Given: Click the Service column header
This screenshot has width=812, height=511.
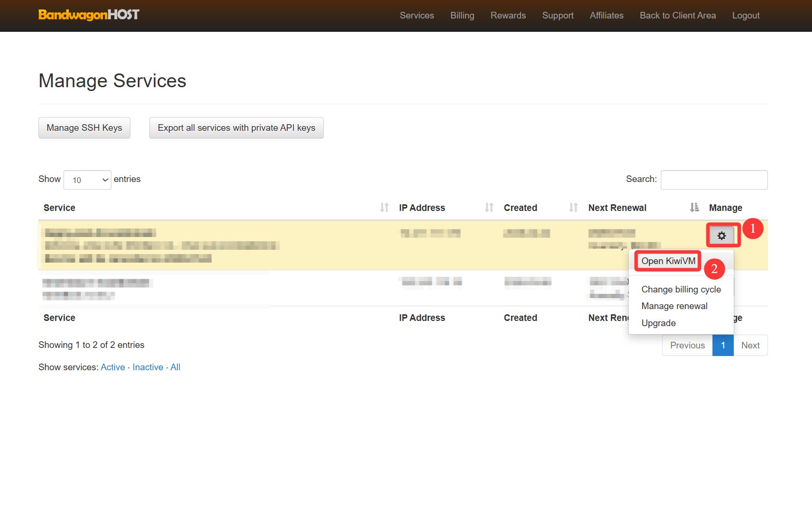Looking at the screenshot, I should coord(59,208).
